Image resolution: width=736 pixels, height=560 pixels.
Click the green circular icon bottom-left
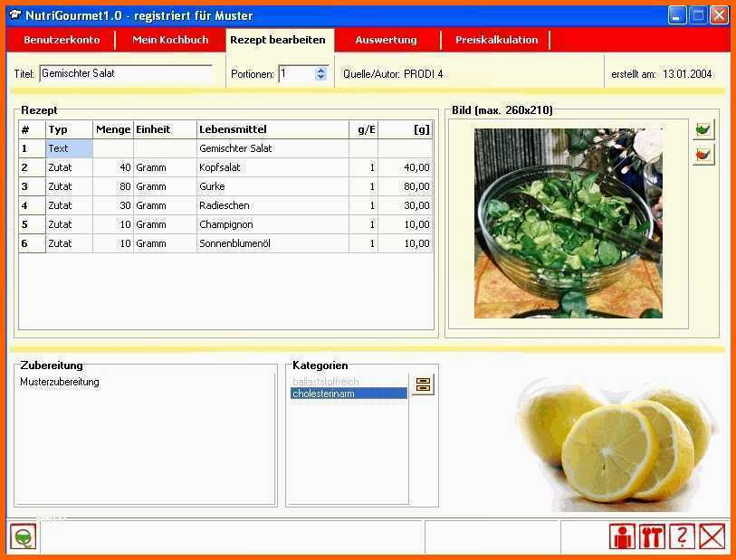(23, 536)
